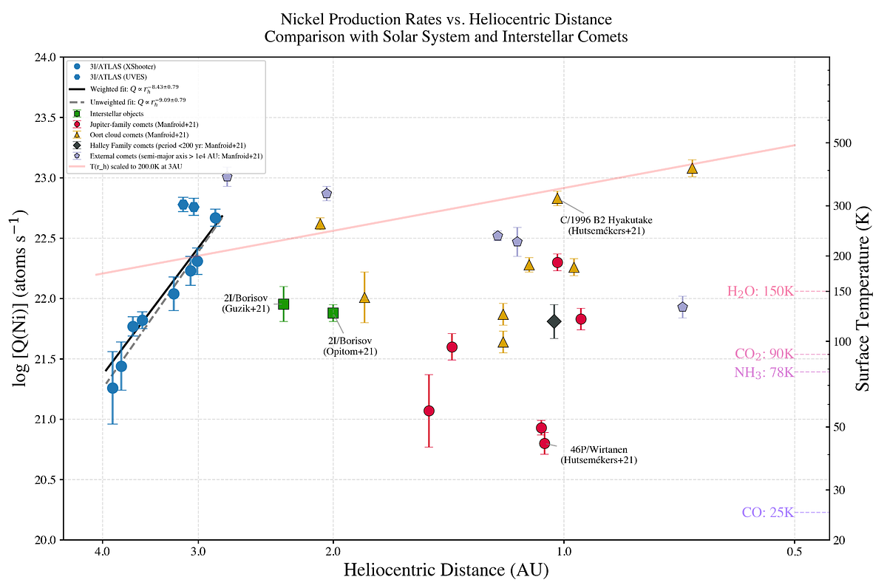Click the black Weighted fit legend line
Image resolution: width=887 pixels, height=588 pixels.
pos(77,88)
